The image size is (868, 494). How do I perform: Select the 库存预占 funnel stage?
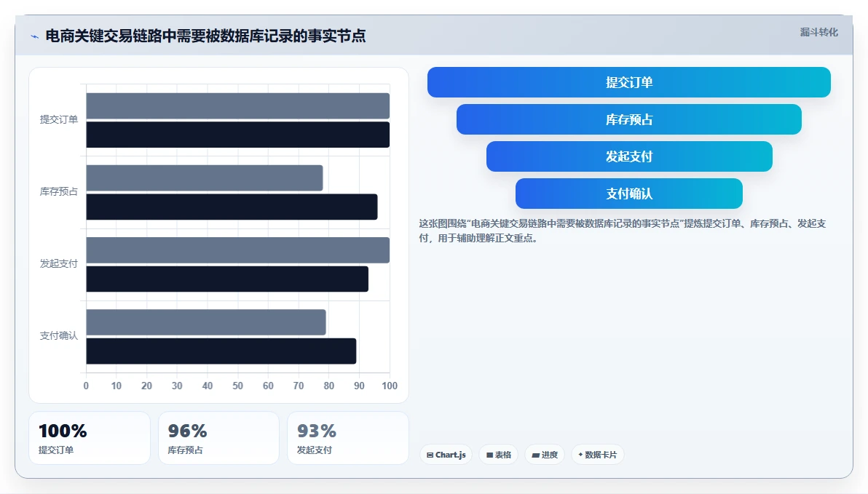(x=629, y=119)
